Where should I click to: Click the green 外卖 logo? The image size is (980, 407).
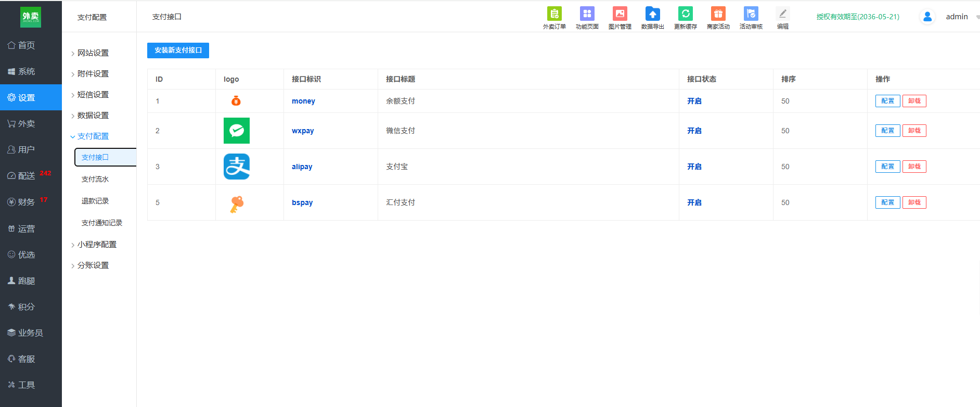click(x=31, y=17)
